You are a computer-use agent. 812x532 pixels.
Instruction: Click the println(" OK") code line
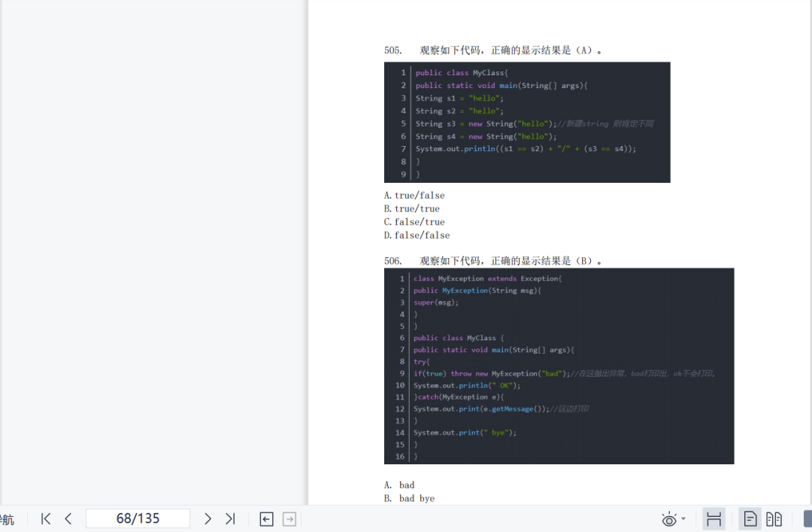(x=467, y=385)
